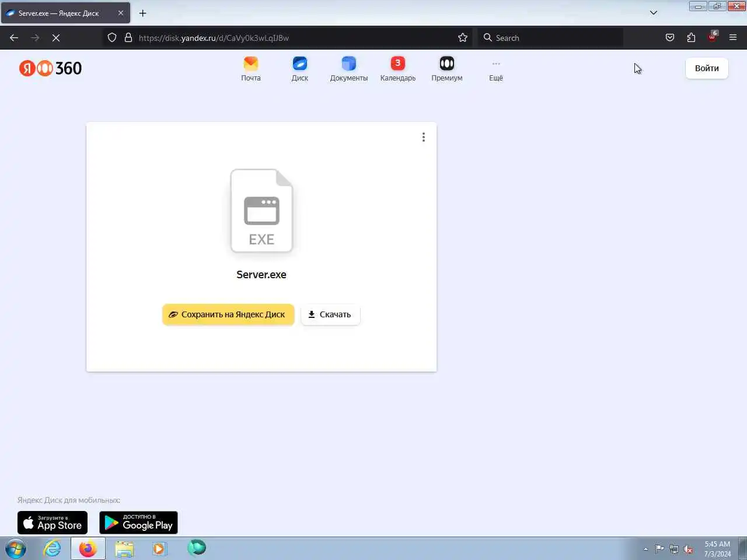Screen dimensions: 747x560
Task: Open Windows Media Player from taskbar
Action: pyautogui.click(x=159, y=548)
